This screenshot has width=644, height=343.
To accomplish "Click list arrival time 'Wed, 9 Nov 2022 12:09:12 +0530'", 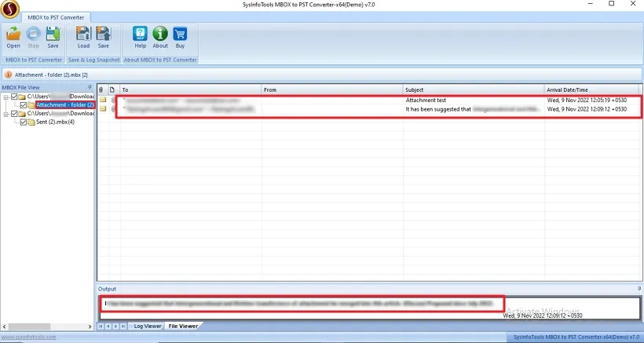I will 587,109.
